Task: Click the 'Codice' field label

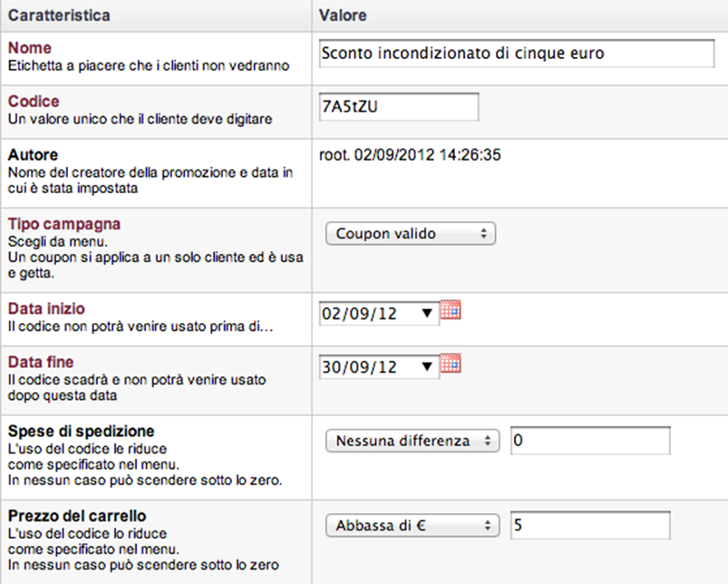Action: click(x=34, y=102)
